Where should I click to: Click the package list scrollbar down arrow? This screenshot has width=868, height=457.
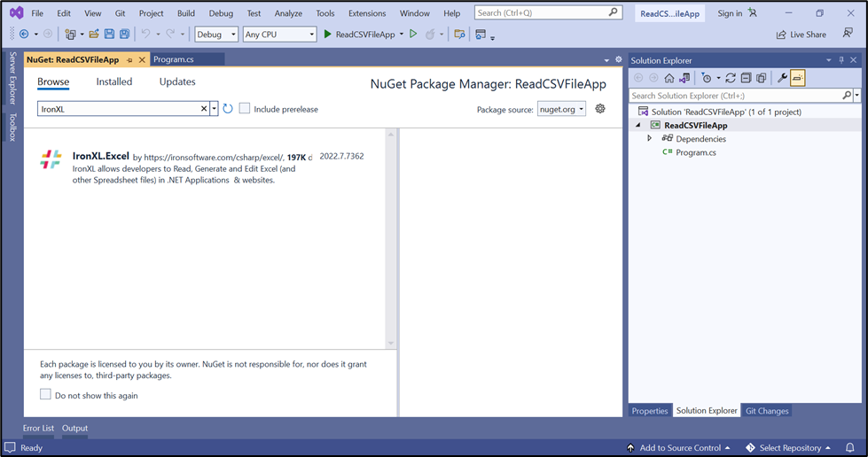coord(391,343)
